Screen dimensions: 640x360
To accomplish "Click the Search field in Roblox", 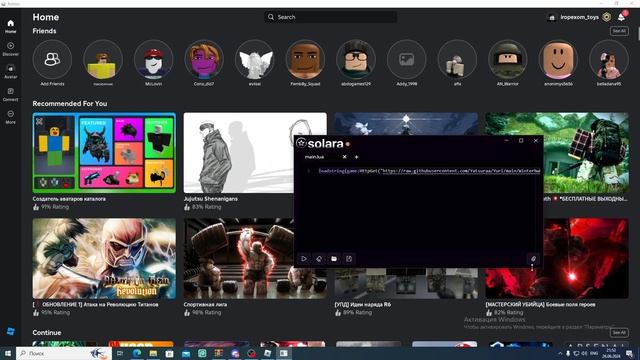I will click(330, 17).
